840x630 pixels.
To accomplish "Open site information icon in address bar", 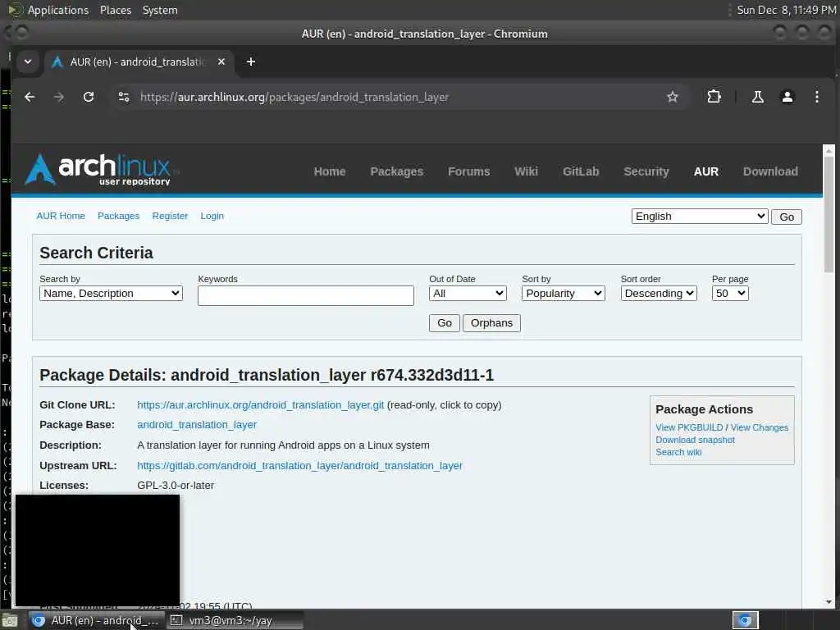I will click(x=124, y=97).
